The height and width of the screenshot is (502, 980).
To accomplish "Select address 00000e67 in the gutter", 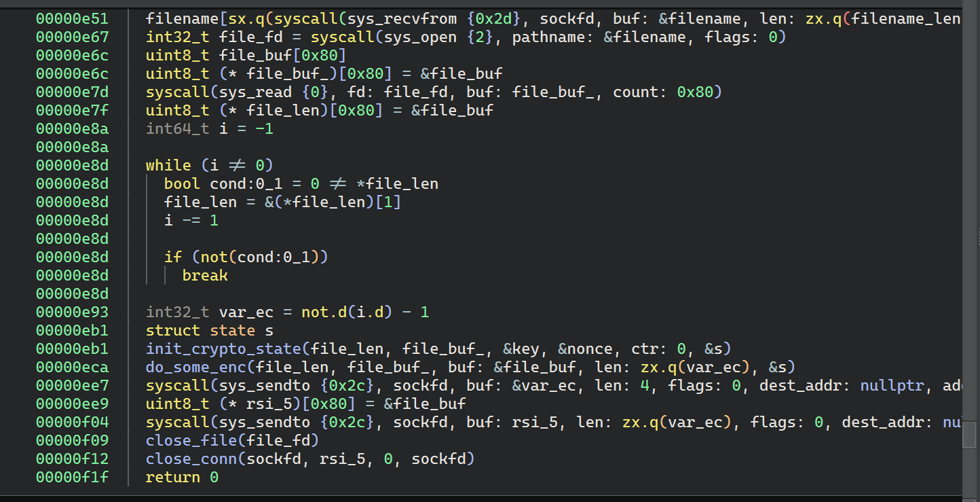I will point(72,37).
